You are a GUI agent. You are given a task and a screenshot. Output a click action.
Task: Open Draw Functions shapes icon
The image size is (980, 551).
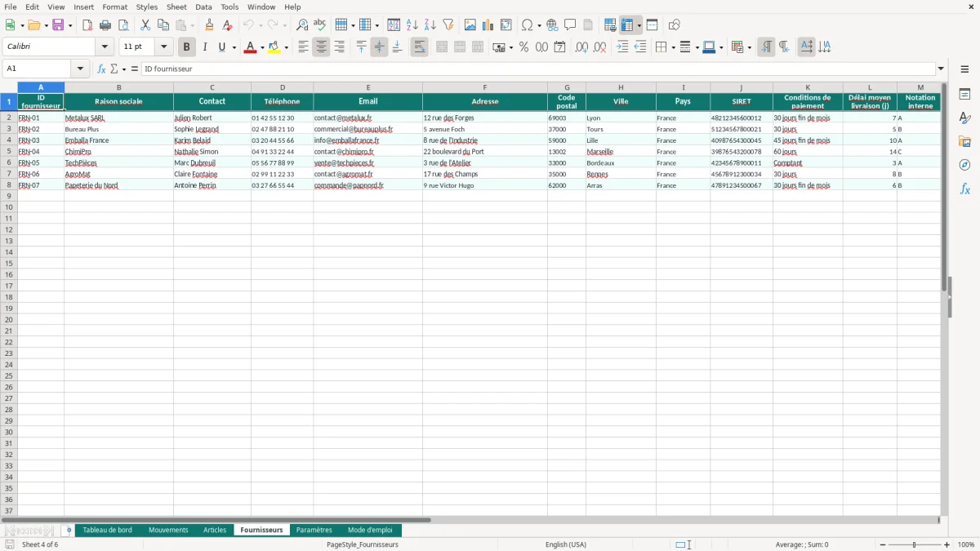[x=675, y=25]
